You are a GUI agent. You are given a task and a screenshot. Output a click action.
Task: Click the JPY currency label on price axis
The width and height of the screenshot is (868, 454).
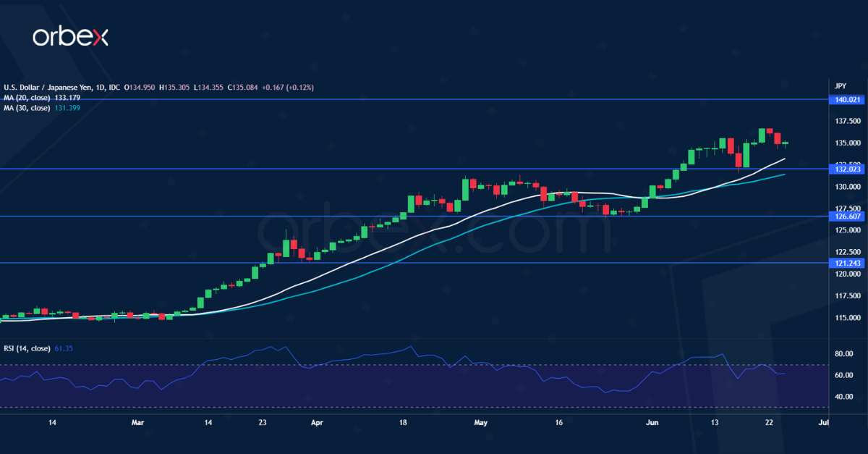coord(840,85)
